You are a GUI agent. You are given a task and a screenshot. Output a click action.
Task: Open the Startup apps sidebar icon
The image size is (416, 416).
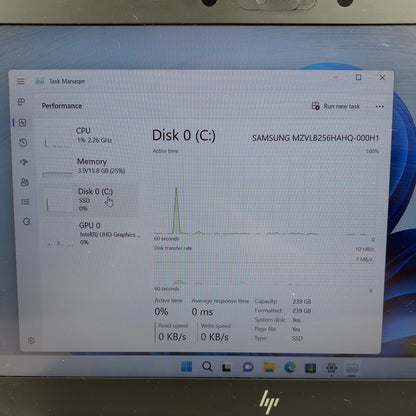pos(24,162)
